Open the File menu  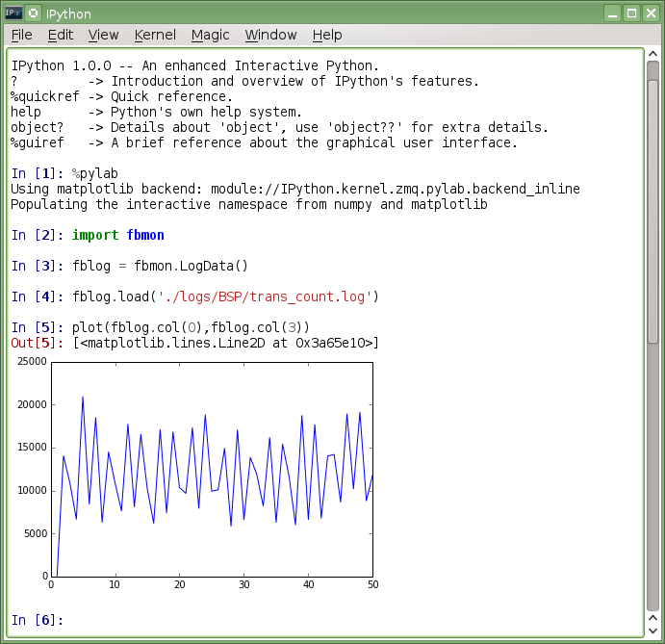[21, 35]
